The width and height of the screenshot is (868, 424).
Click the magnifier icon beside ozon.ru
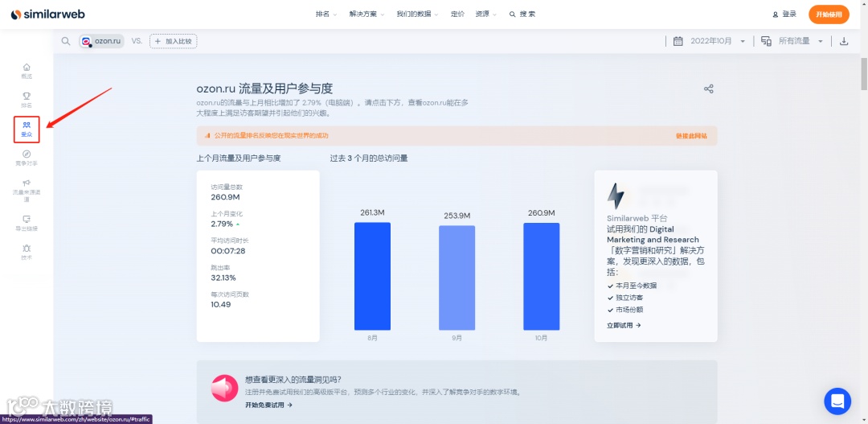click(66, 41)
